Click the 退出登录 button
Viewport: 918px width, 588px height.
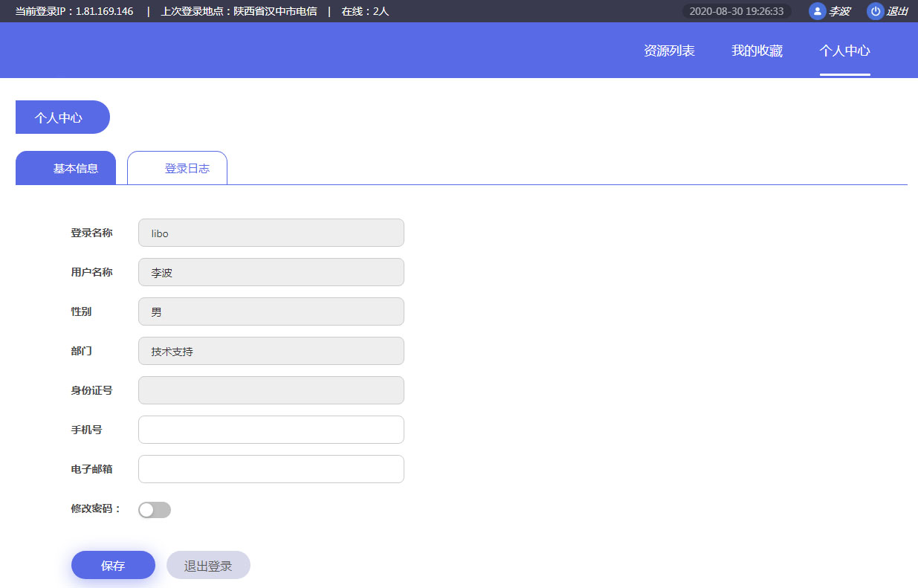click(x=208, y=566)
